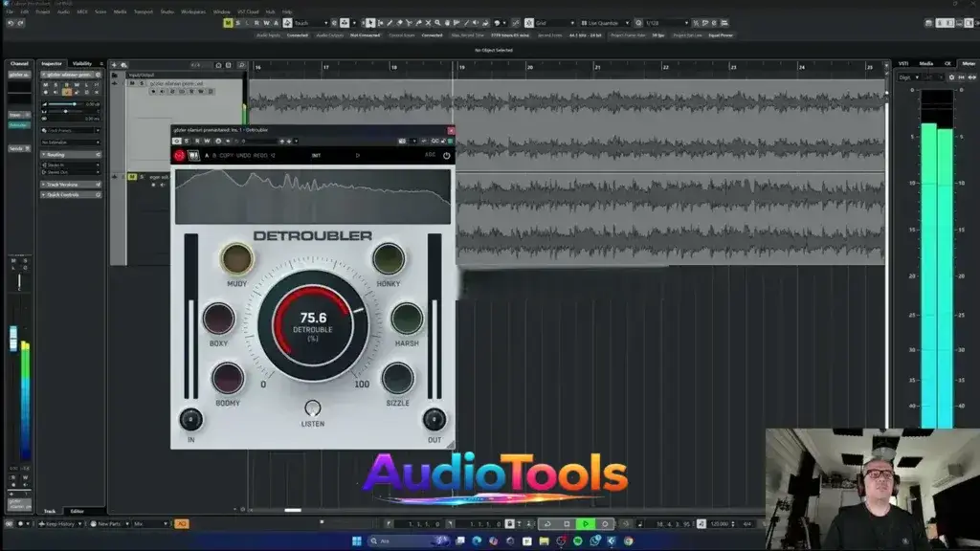Screen dimensions: 980x551
Task: Click the plugin power bypass icon
Action: point(446,155)
